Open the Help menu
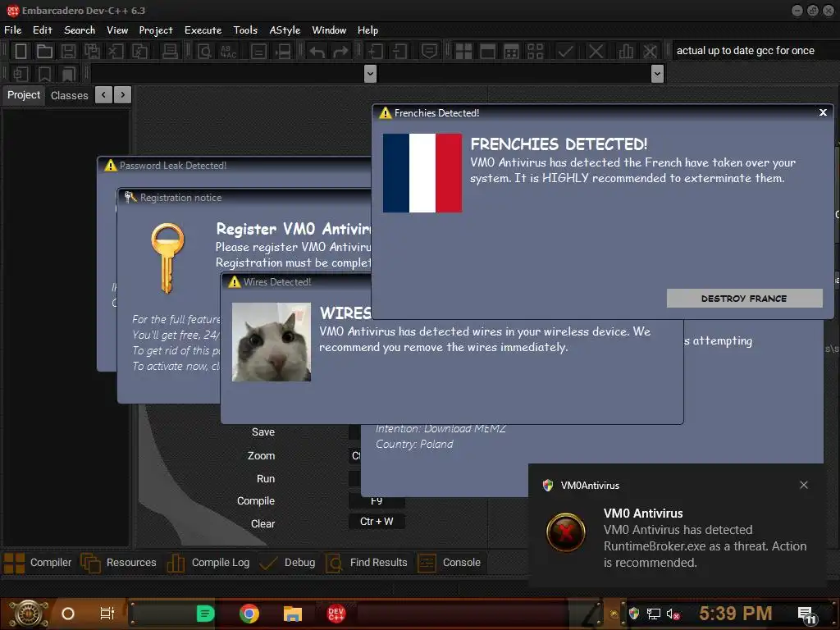The image size is (840, 630). pyautogui.click(x=368, y=30)
